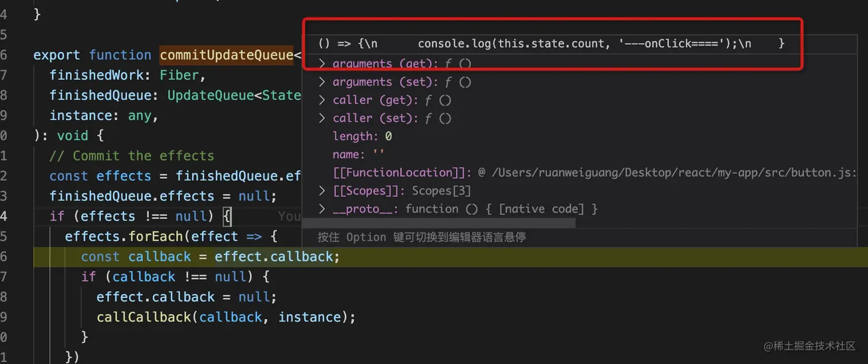This screenshot has height=364, width=868.
Task: Click the 'if (effects !== null) {' line
Action: click(x=140, y=216)
